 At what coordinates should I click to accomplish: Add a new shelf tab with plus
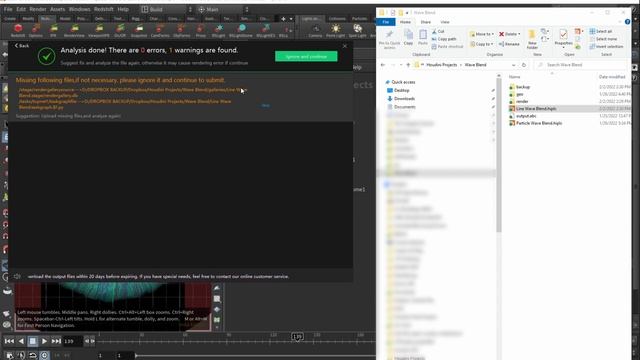click(283, 19)
